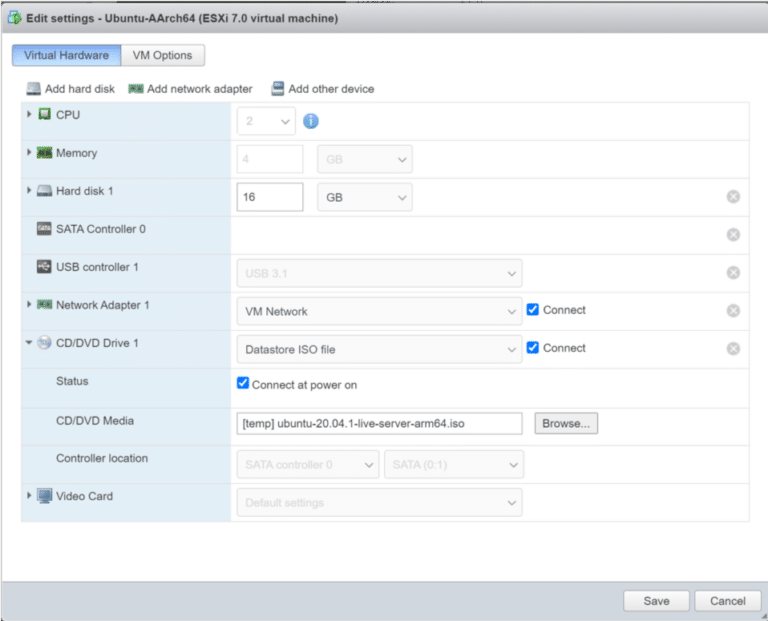The height and width of the screenshot is (621, 768).
Task: Remove Hard disk 1 with its X icon
Action: pos(733,197)
